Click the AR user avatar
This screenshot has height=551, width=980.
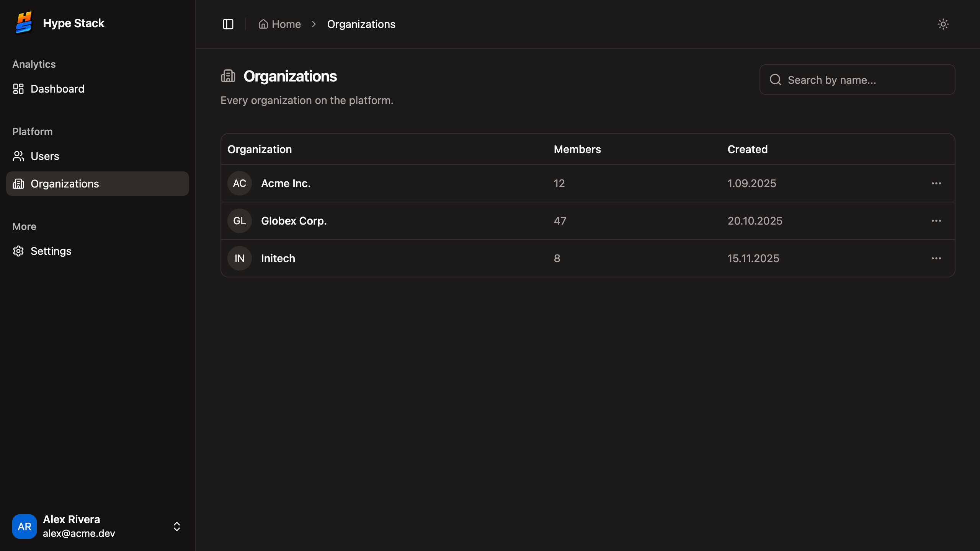pos(24,527)
